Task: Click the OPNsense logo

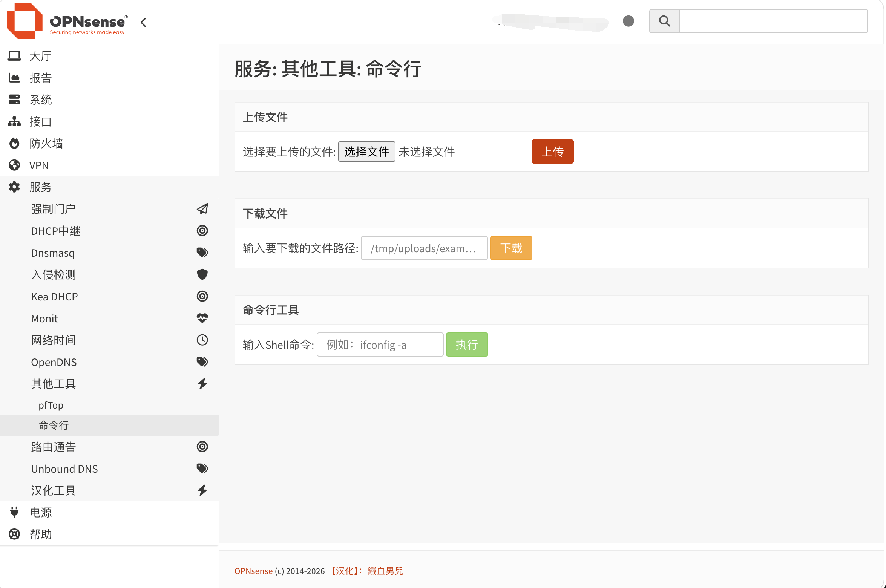Action: pyautogui.click(x=67, y=21)
